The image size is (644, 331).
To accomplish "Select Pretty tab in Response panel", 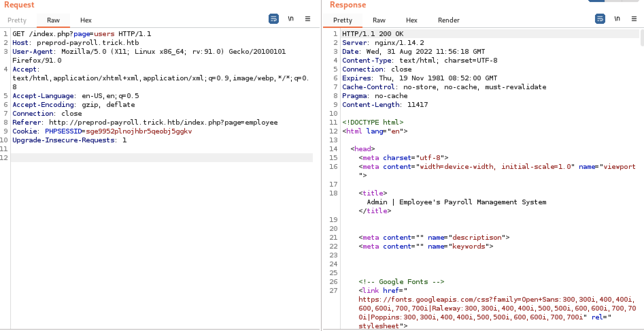I will tap(343, 20).
